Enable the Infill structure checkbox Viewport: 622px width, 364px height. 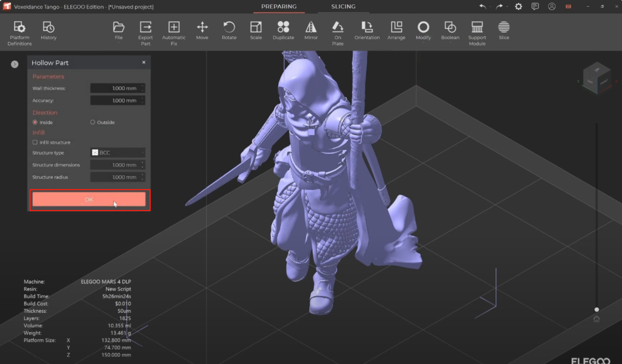[x=35, y=143]
